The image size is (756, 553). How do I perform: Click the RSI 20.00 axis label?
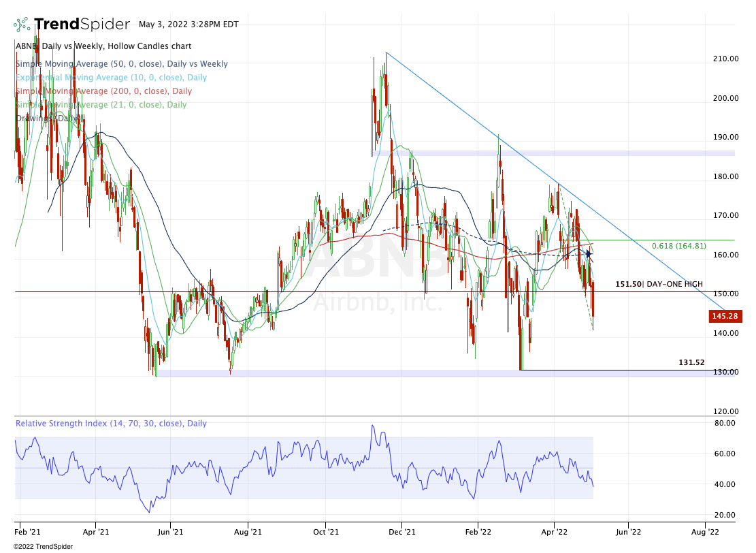[725, 515]
